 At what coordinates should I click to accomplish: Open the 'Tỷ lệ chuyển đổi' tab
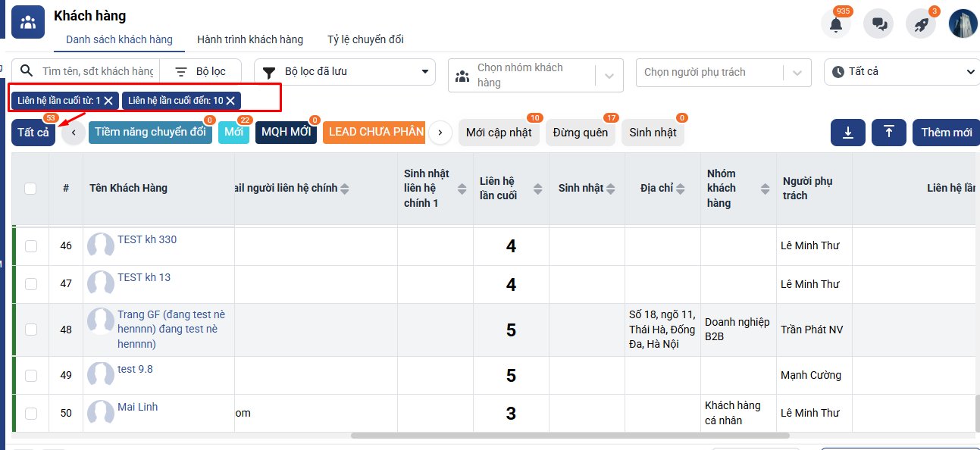pos(365,39)
